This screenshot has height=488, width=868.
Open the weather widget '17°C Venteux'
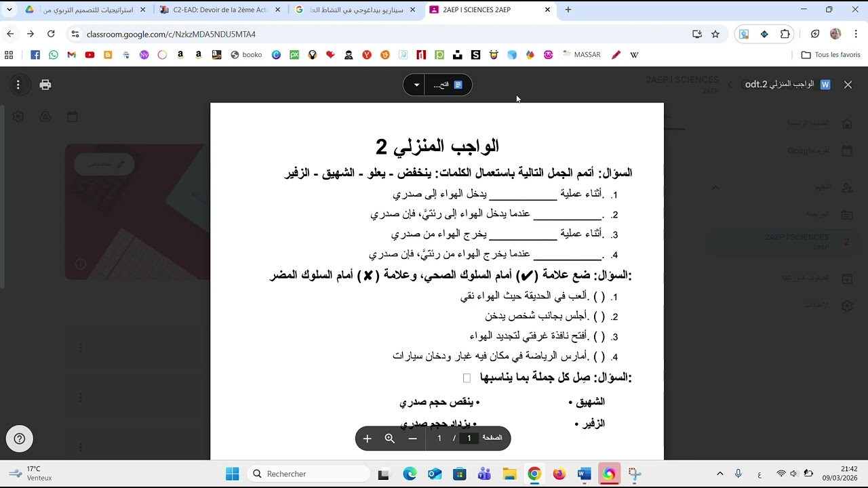tap(31, 474)
